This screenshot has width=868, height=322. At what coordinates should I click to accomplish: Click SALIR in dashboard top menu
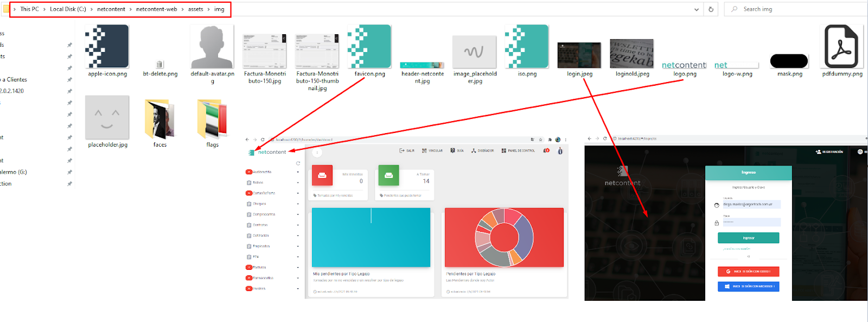coord(407,150)
